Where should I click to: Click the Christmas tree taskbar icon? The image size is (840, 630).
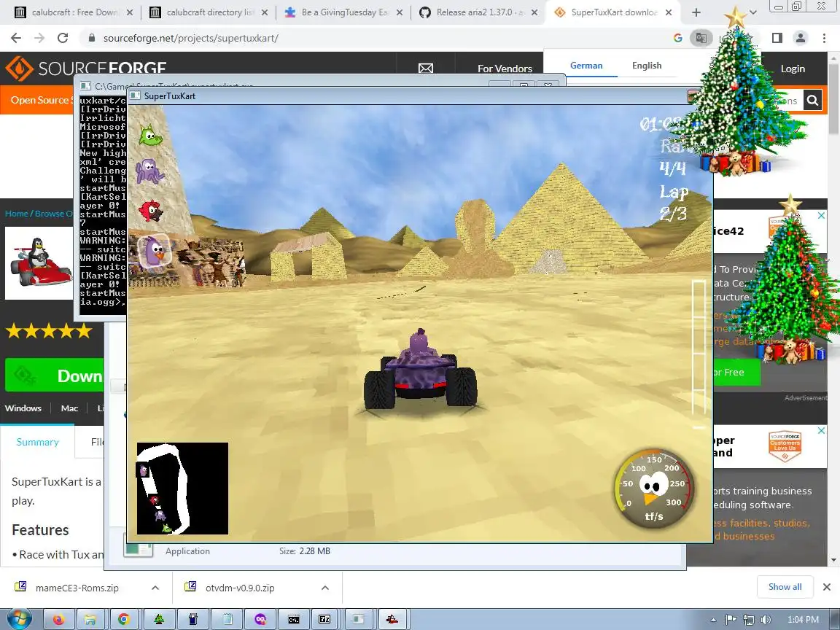[x=158, y=619]
